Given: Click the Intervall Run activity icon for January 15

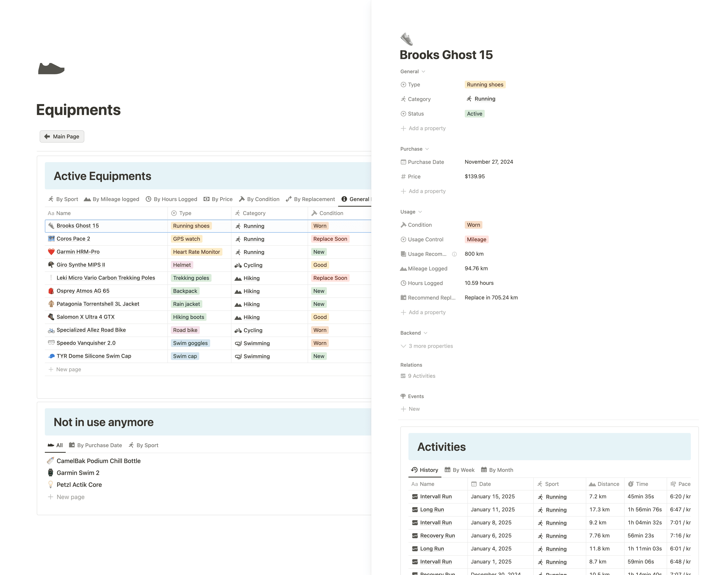Looking at the screenshot, I should pyautogui.click(x=415, y=497).
